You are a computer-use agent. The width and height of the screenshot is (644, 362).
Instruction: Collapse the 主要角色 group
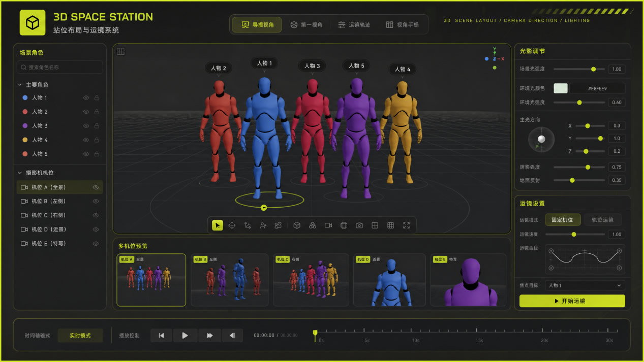20,85
